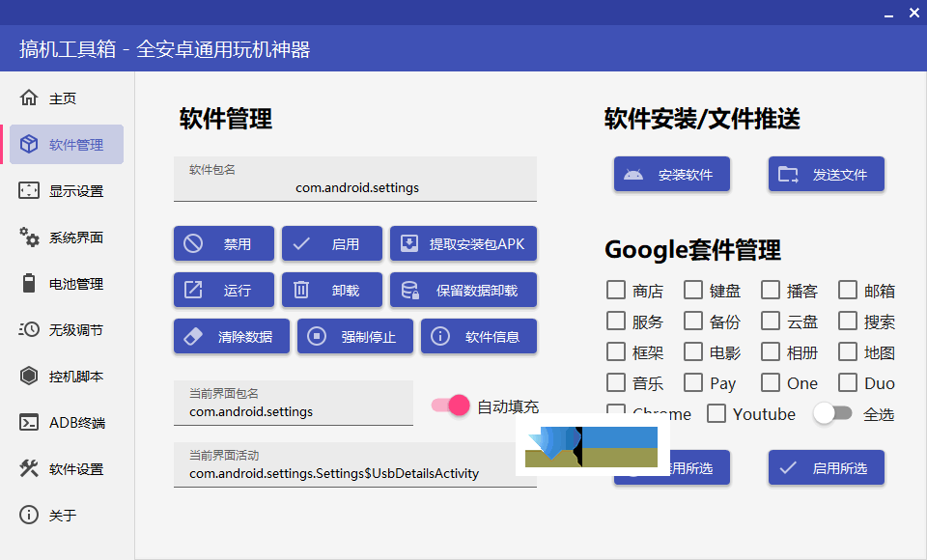Click the 保留数据卸载 button
Screen dimensions: 927x560
[x=463, y=290]
